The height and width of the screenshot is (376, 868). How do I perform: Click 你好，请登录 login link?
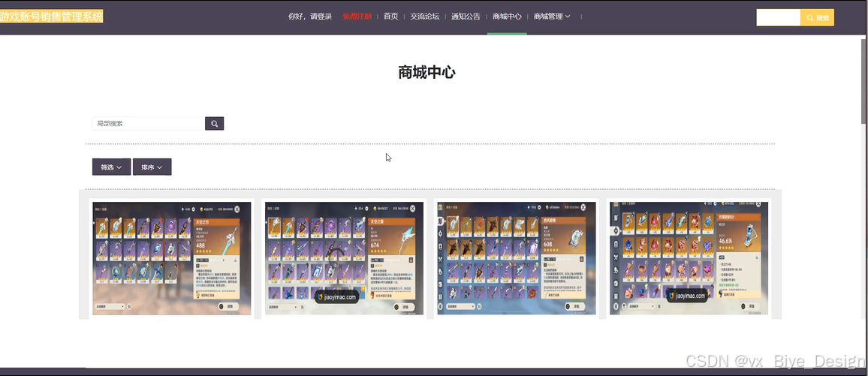coord(310,17)
